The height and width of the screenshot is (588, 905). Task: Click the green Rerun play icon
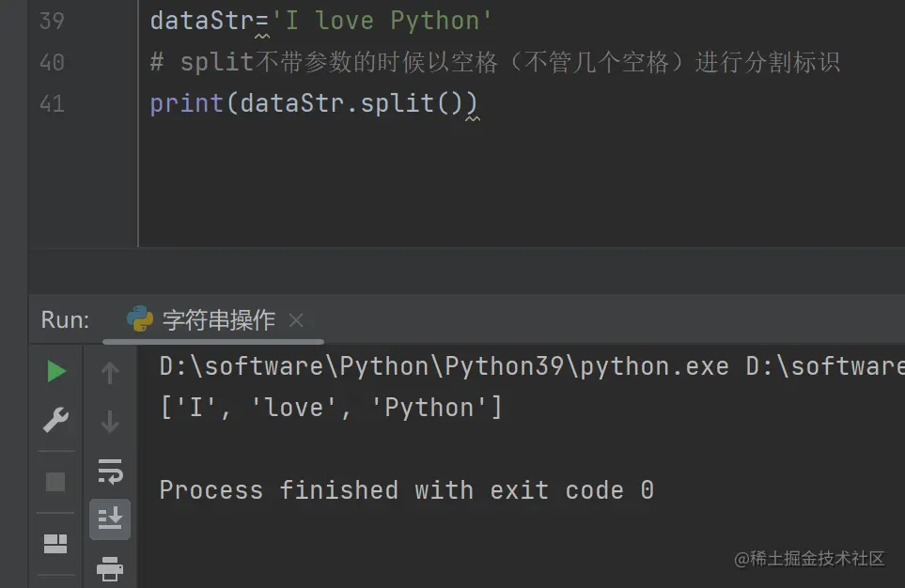coord(56,372)
